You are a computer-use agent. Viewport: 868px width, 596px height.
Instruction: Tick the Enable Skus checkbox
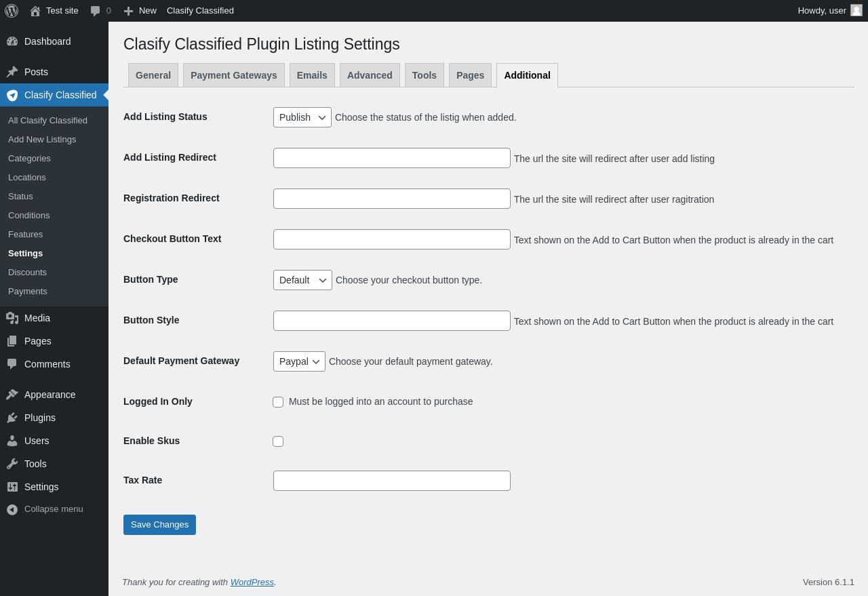click(x=278, y=441)
